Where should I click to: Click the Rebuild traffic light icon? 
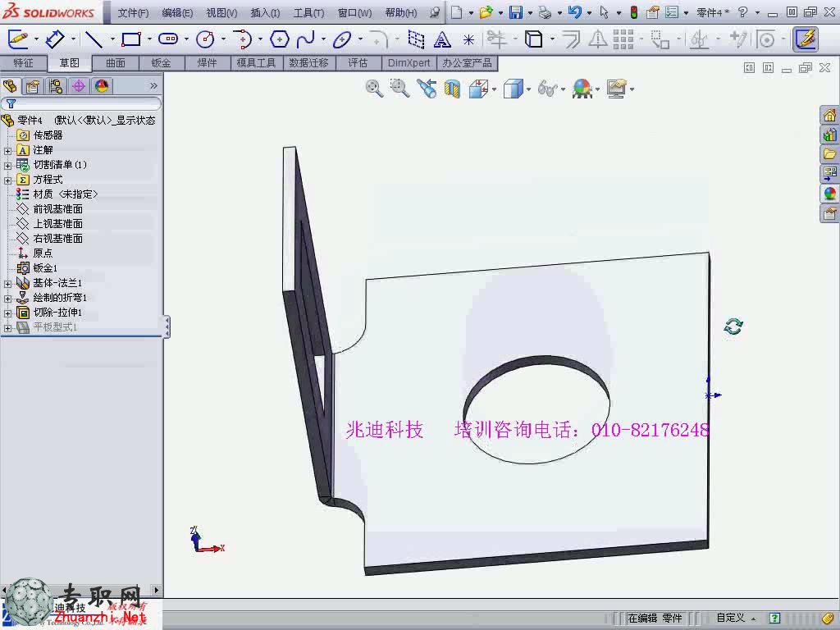[x=634, y=12]
